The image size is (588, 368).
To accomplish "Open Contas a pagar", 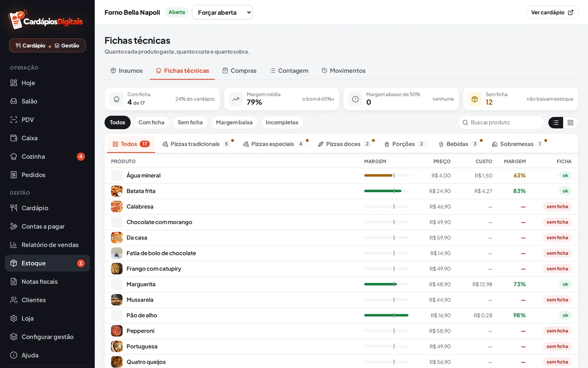I will 47,226.
